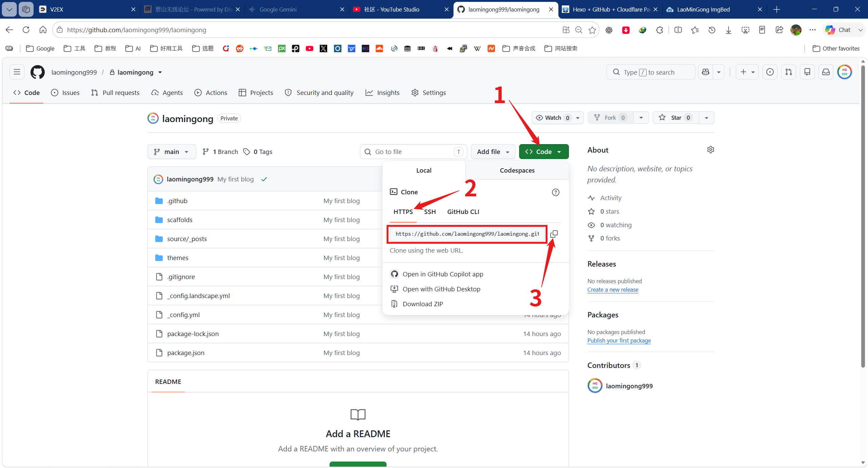The image size is (868, 468).
Task: Toggle browser split screen icon
Action: pyautogui.click(x=678, y=30)
